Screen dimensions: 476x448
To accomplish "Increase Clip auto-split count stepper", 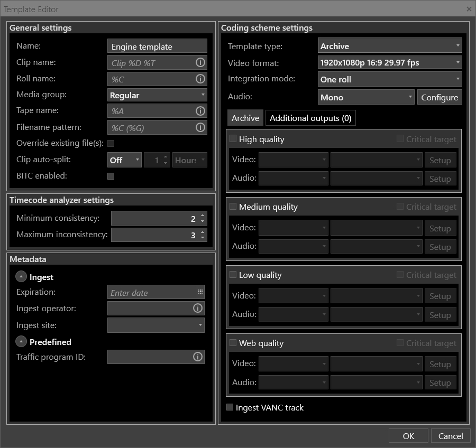I will coord(166,157).
